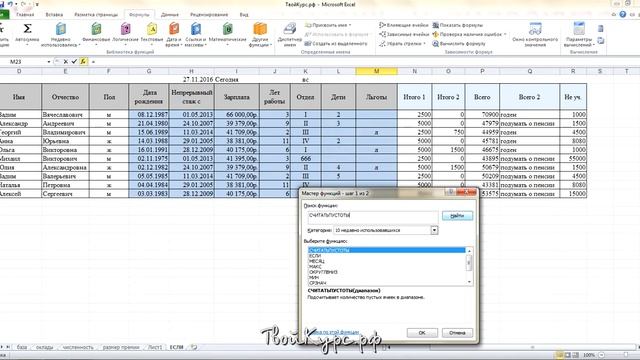The image size is (640, 360).
Task: Expand Убрать стрелки dropdown arrow
Action: coord(424,43)
